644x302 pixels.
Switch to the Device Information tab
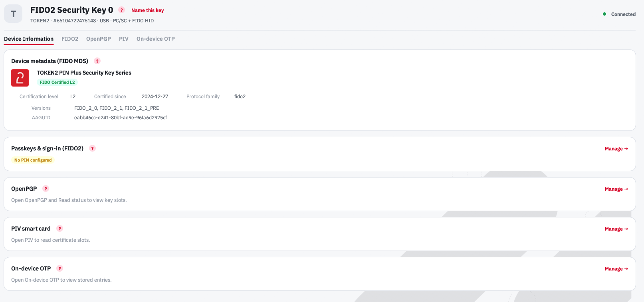coord(29,39)
